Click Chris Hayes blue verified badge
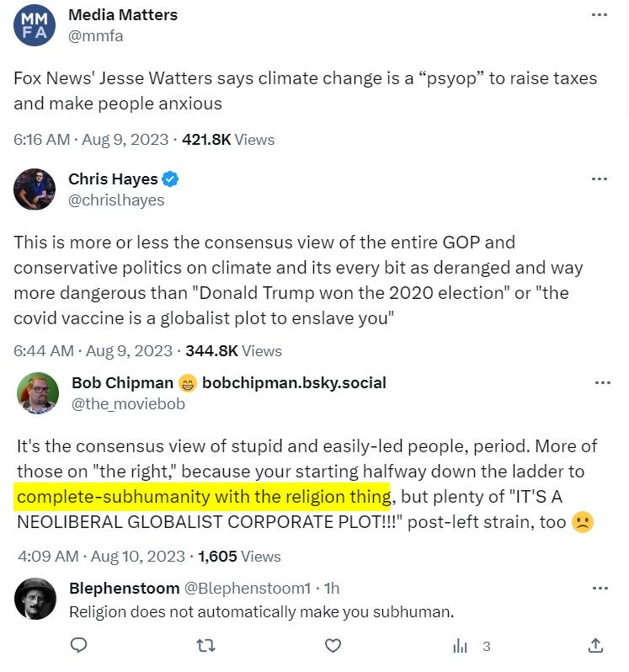Image resolution: width=629 pixels, height=672 pixels. click(x=171, y=179)
